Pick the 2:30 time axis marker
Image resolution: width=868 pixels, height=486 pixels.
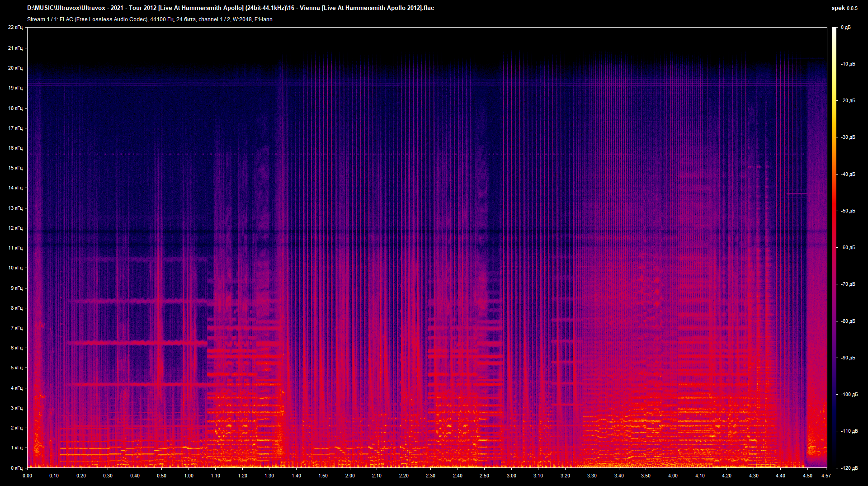coord(430,476)
